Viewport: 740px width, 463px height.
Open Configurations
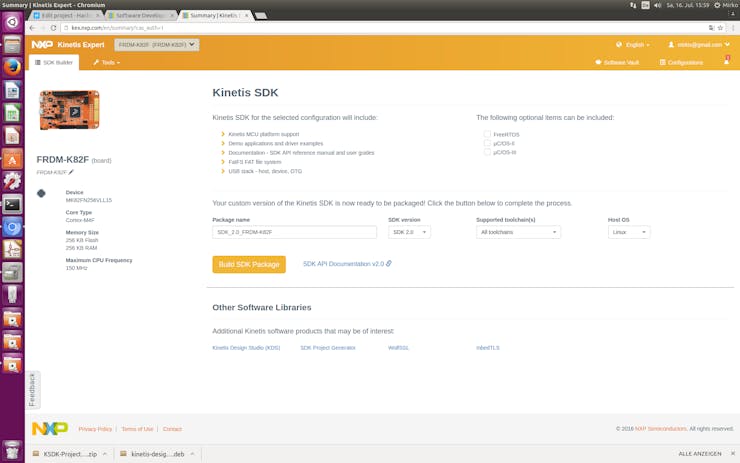click(x=681, y=62)
